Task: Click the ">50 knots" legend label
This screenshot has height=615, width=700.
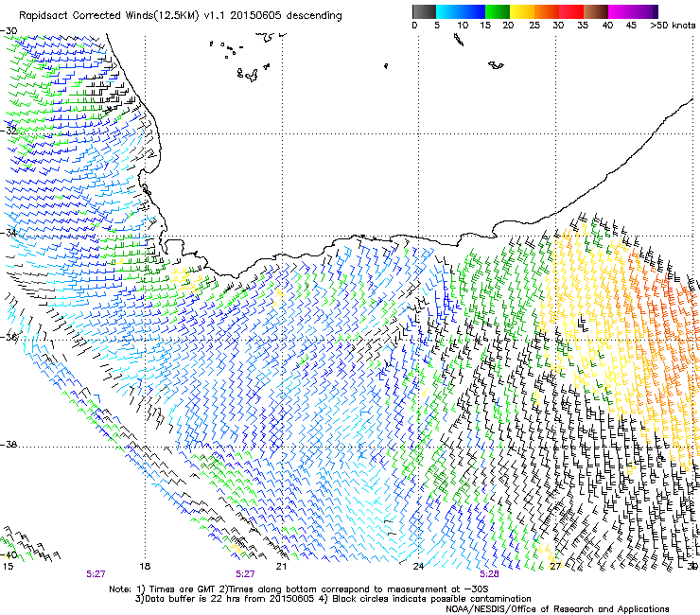Action: click(x=673, y=26)
